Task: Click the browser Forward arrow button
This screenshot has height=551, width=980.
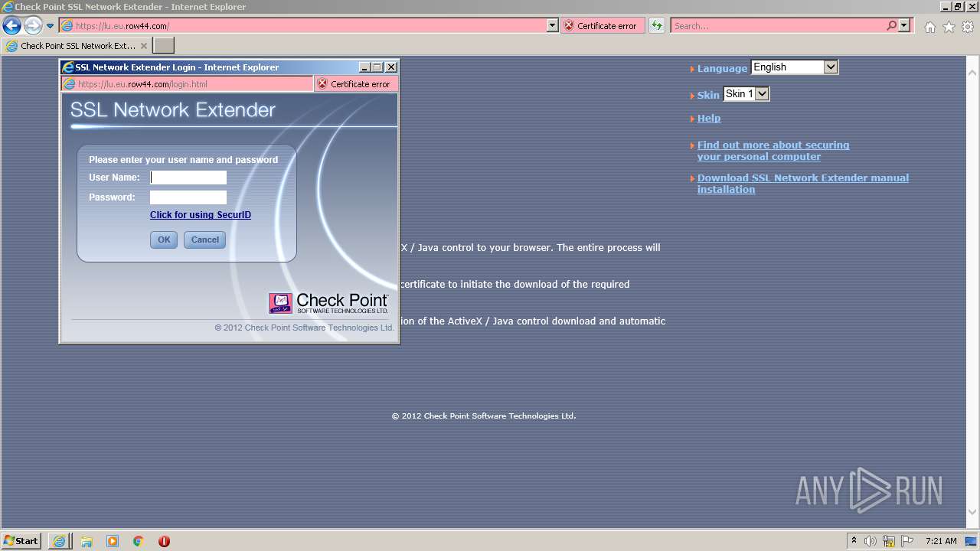Action: coord(33,26)
